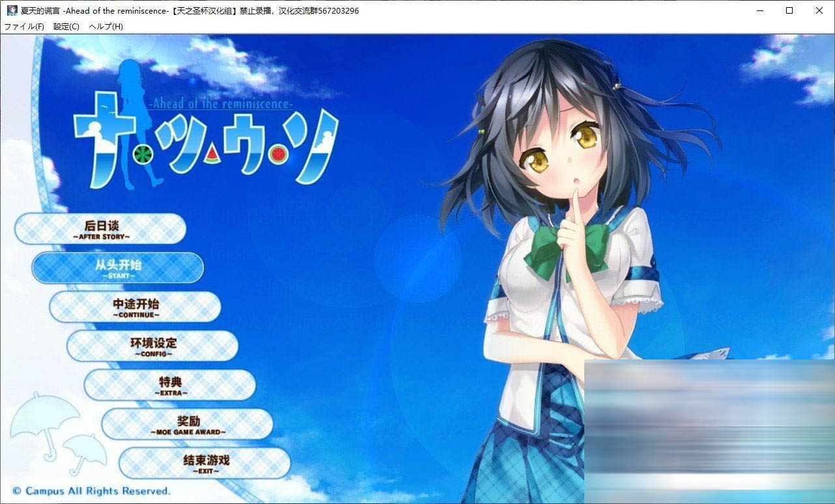Click the half watermelon icon in the logo
The height and width of the screenshot is (504, 835).
(279, 154)
